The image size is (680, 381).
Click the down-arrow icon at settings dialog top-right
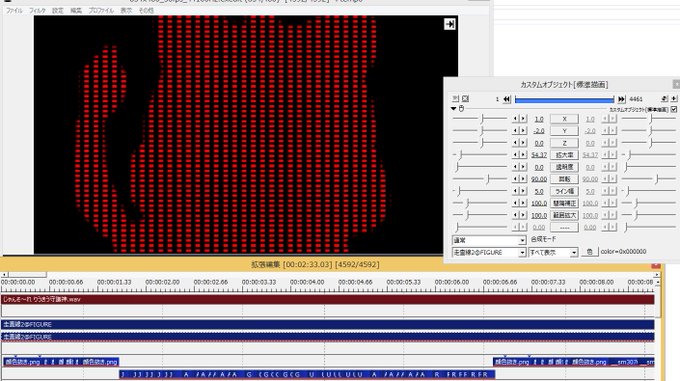pyautogui.click(x=674, y=99)
